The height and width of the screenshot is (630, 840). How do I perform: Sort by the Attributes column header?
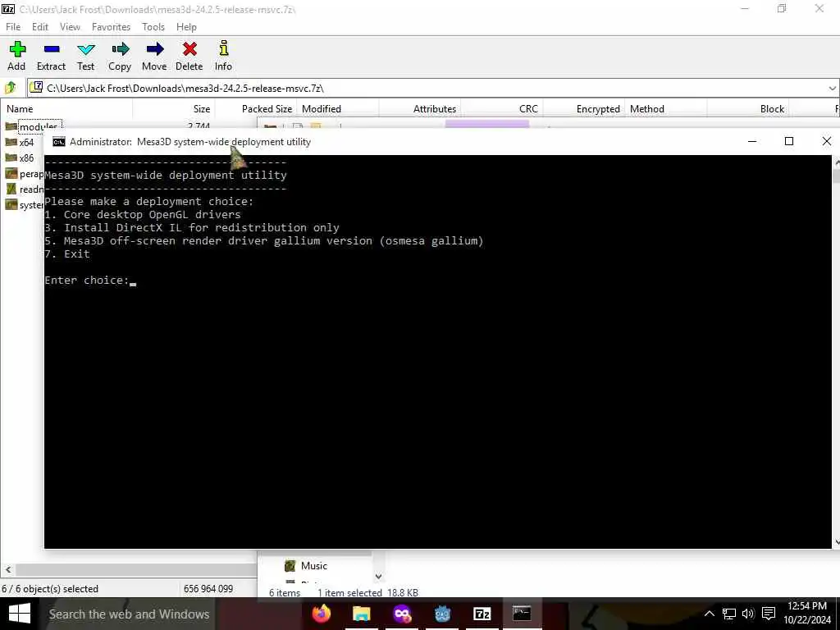pyautogui.click(x=420, y=109)
